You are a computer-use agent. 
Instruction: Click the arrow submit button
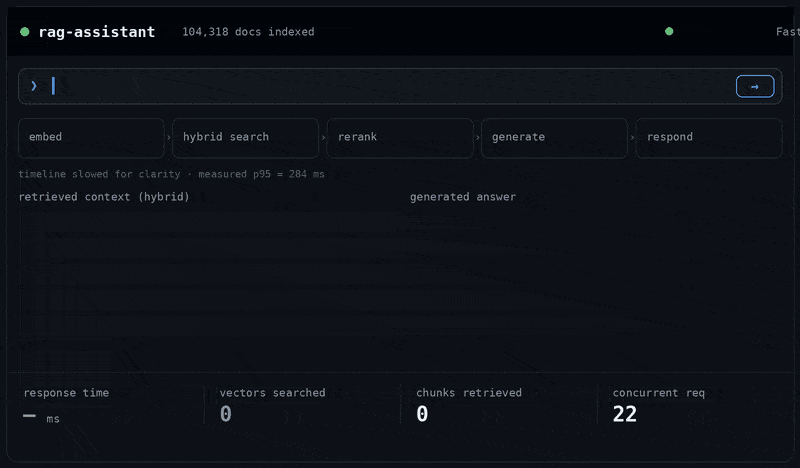(x=755, y=86)
